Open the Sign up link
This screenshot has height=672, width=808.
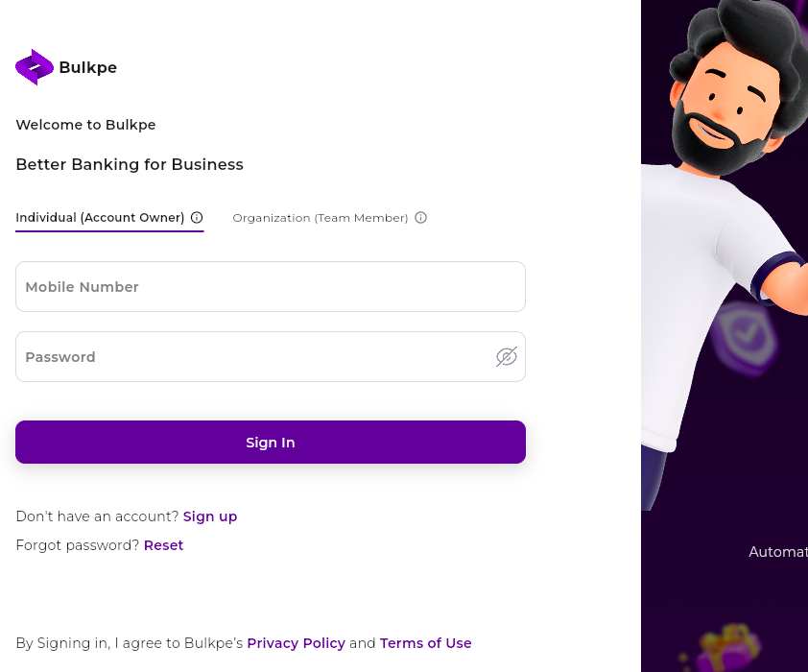point(210,516)
